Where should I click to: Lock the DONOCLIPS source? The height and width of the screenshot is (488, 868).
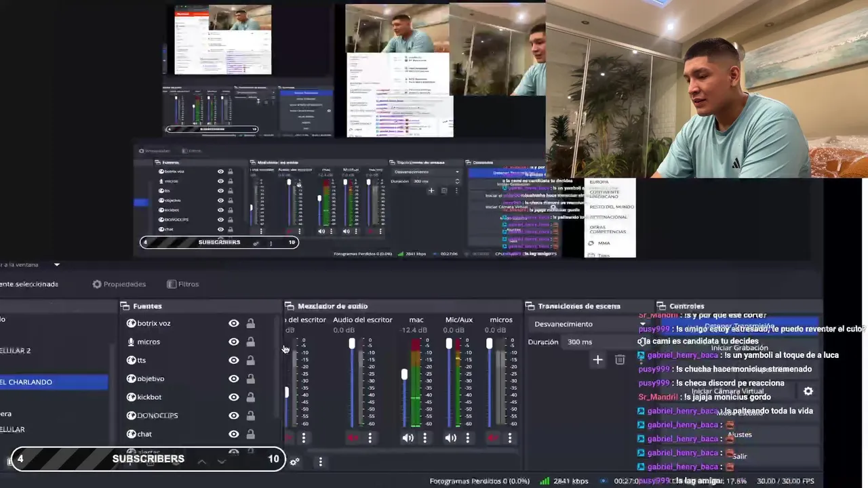(x=250, y=415)
